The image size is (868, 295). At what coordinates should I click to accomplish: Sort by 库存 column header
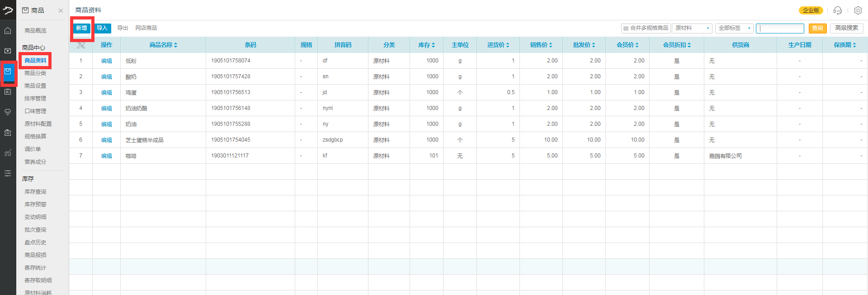pyautogui.click(x=426, y=45)
